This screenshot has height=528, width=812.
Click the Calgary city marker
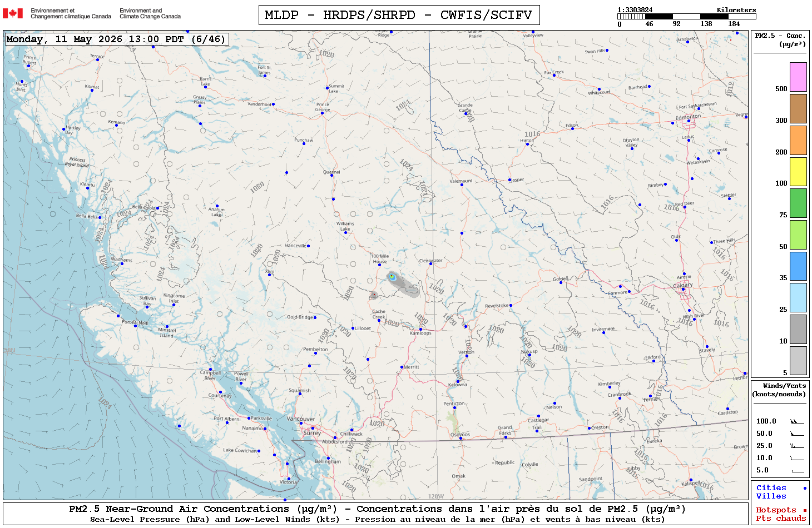[x=684, y=290]
